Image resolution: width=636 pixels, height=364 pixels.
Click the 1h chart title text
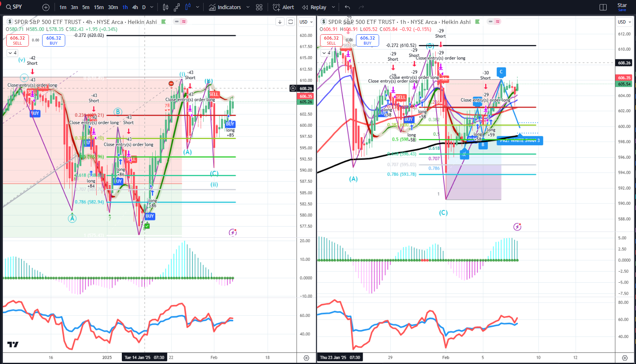399,22
